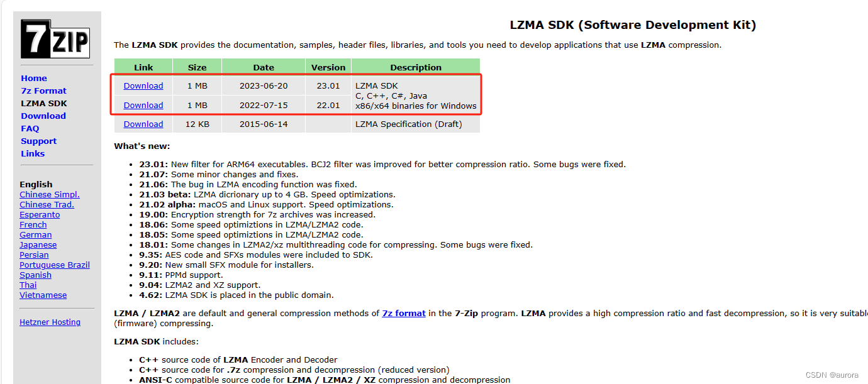Viewport: 868px width, 384px height.
Task: Open the FAQ page link
Action: [x=30, y=128]
